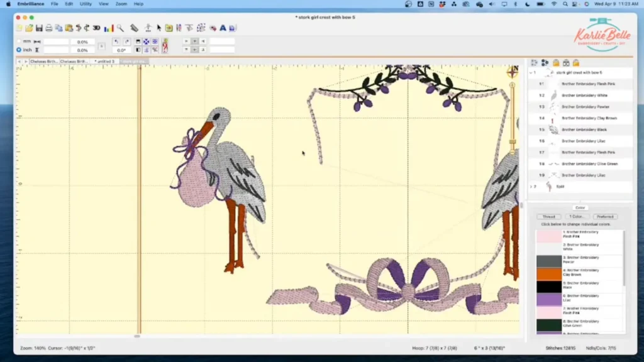Click the Paste clipboard icon
This screenshot has width=644, height=362.
(x=69, y=28)
